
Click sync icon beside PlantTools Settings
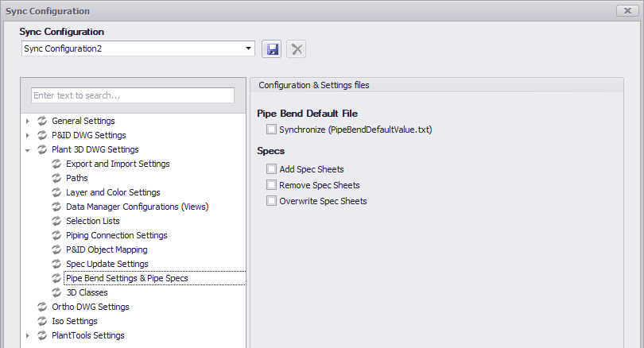[x=42, y=335]
